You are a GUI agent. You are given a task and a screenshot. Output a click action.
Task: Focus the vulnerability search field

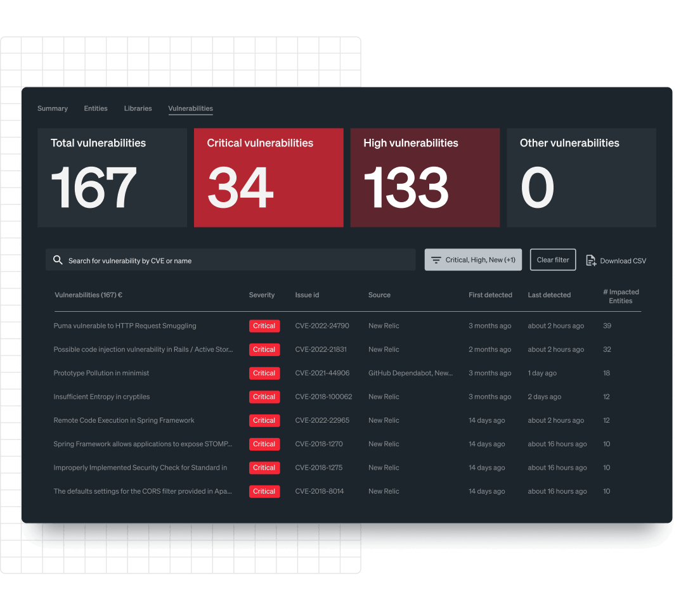(x=230, y=260)
